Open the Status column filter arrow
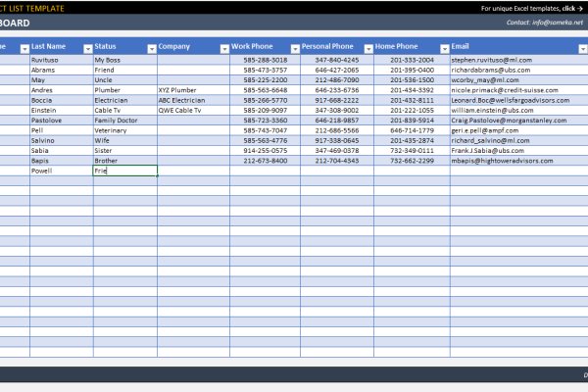This screenshot has width=588, height=392. click(151, 47)
